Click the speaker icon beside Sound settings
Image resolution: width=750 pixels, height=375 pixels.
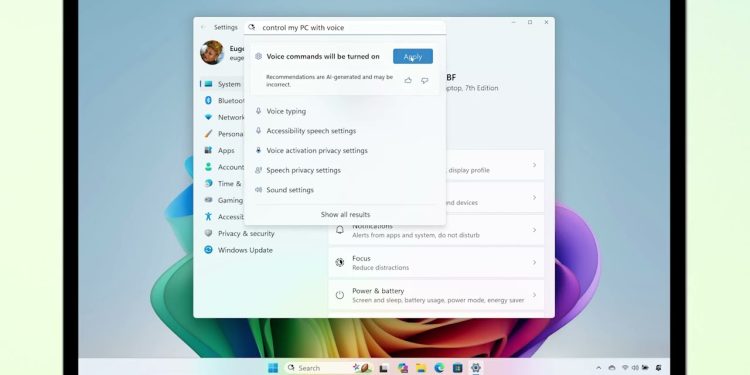(258, 190)
